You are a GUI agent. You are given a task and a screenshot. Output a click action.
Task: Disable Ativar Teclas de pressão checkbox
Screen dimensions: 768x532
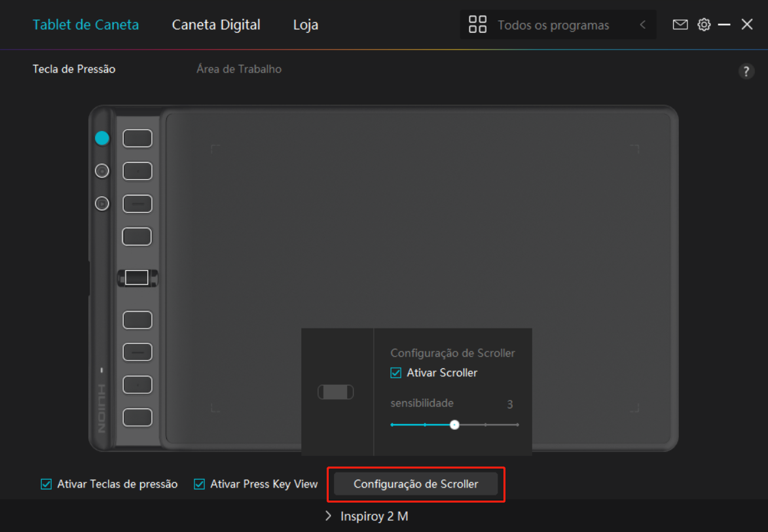coord(46,484)
